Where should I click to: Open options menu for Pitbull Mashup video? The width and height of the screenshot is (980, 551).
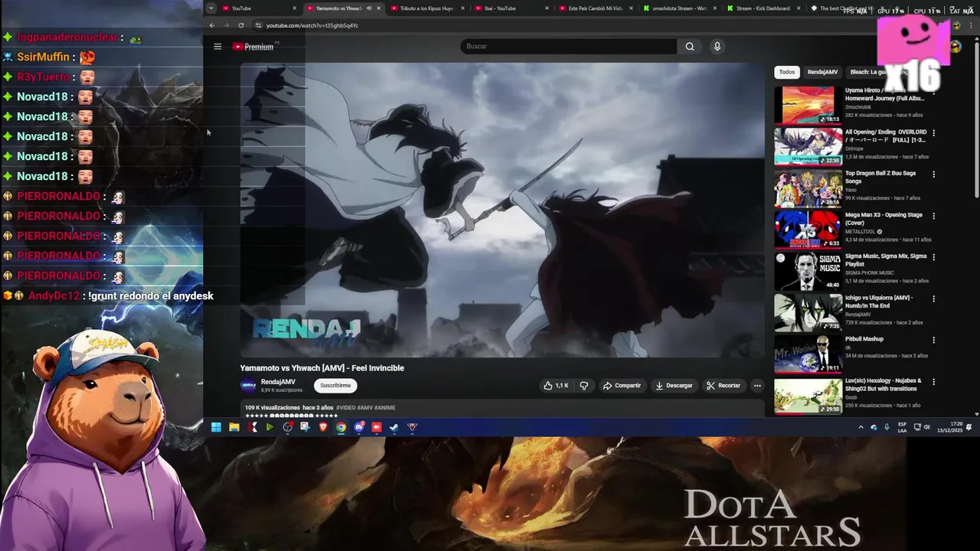click(933, 340)
